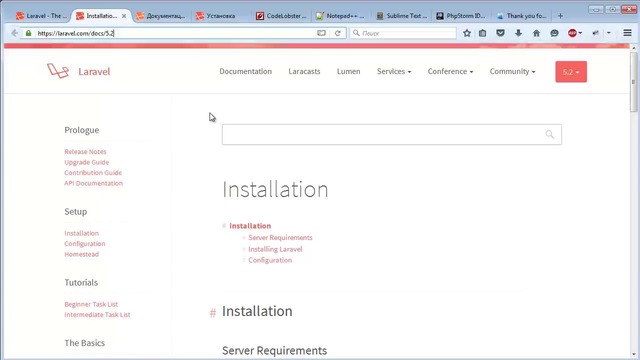640x360 pixels.
Task: Click the Adblock Plus ABP icon
Action: tap(572, 33)
